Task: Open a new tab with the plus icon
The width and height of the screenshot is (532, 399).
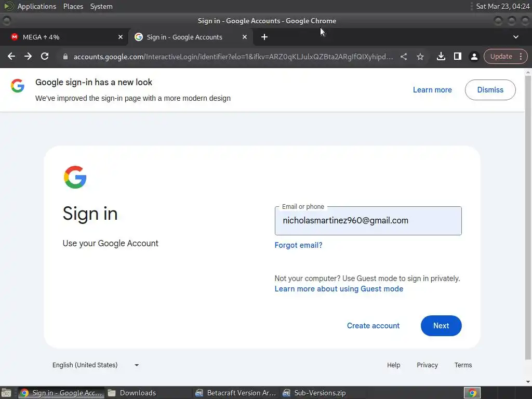Action: 264,37
